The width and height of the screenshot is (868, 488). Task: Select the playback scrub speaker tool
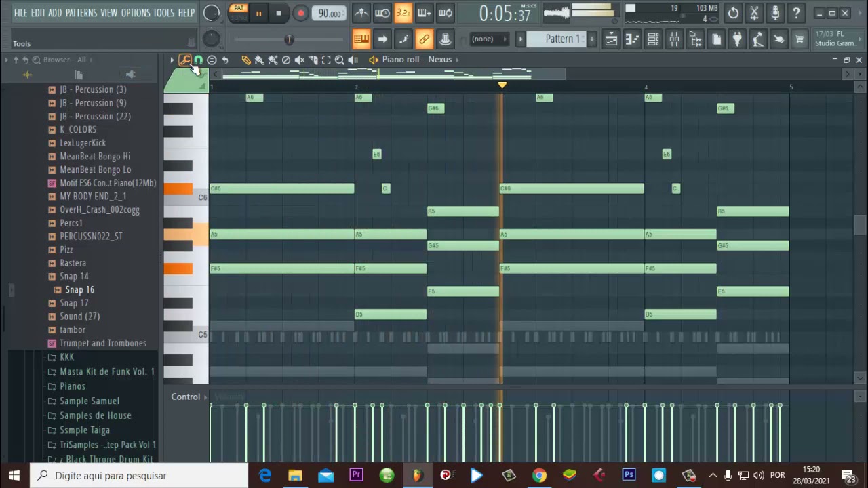(353, 60)
